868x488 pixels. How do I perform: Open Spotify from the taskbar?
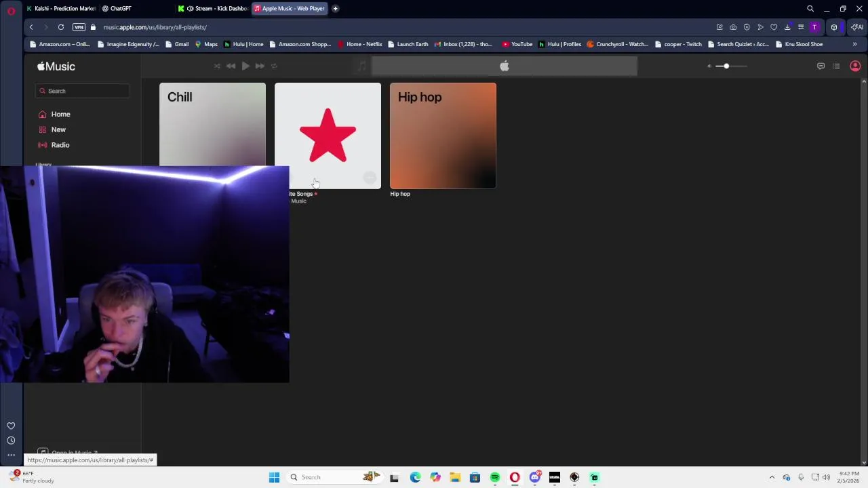click(495, 477)
